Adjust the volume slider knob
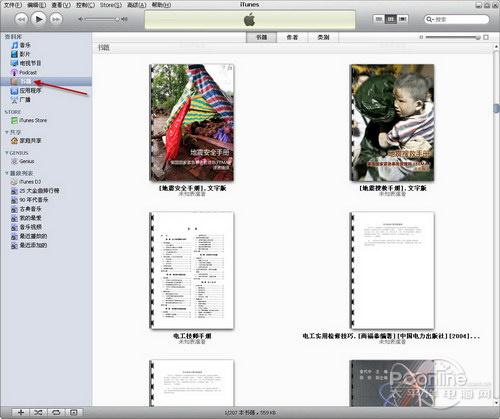 point(117,19)
